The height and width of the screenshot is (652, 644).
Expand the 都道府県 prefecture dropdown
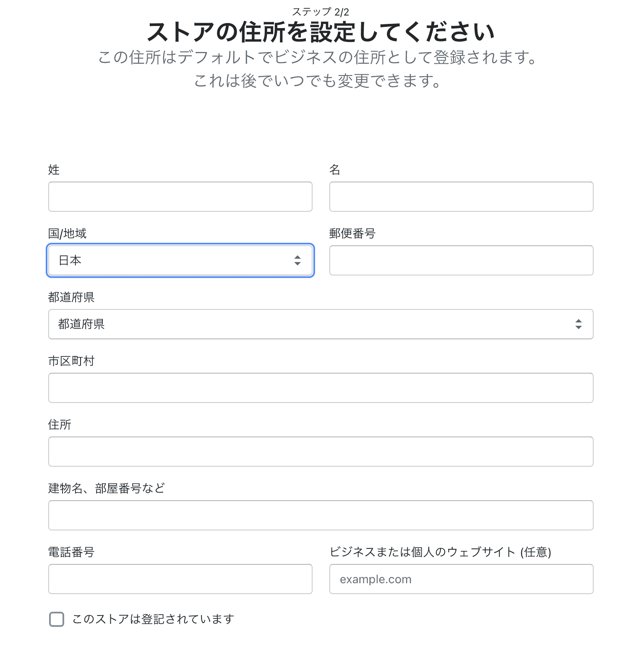[x=321, y=324]
